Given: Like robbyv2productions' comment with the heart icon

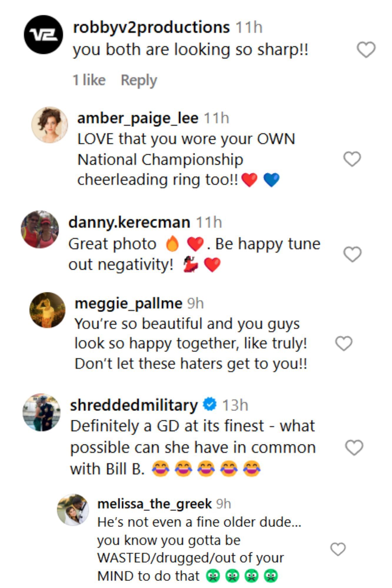Looking at the screenshot, I should 366,50.
